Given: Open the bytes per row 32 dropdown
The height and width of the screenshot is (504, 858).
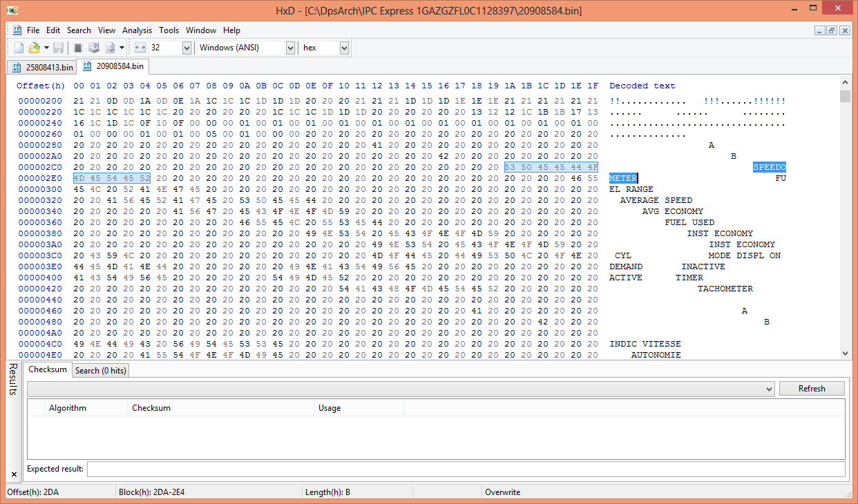Looking at the screenshot, I should 187,48.
